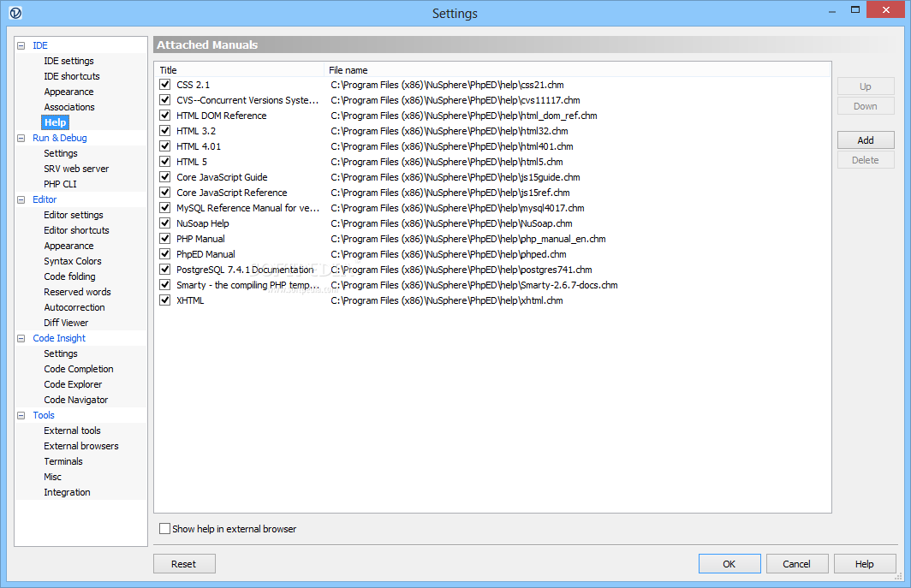
Task: Toggle the NuSoap Help checkbox
Action: (165, 223)
